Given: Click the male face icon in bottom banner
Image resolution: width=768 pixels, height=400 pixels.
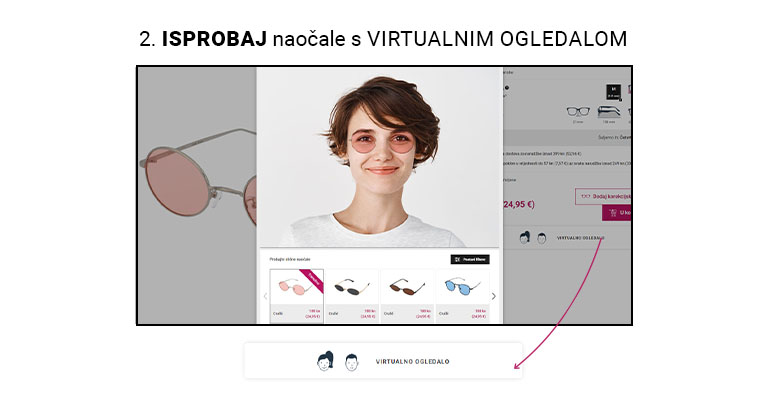Looking at the screenshot, I should pyautogui.click(x=352, y=362).
